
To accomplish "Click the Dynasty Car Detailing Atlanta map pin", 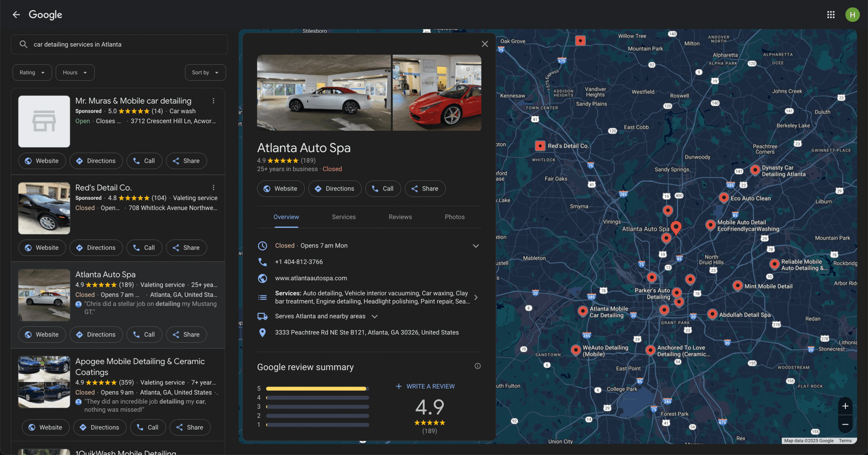I will 755,170.
